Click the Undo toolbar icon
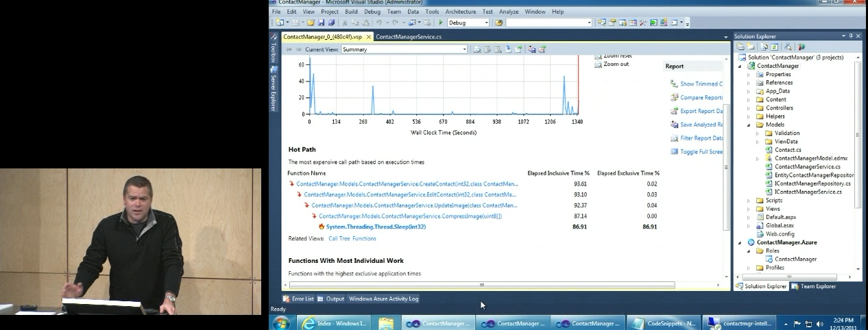The width and height of the screenshot is (868, 330). point(378,23)
